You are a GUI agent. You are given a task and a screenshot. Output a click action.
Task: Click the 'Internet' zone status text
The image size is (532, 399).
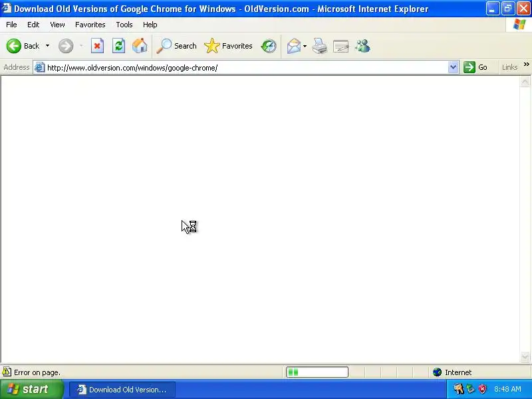(458, 372)
